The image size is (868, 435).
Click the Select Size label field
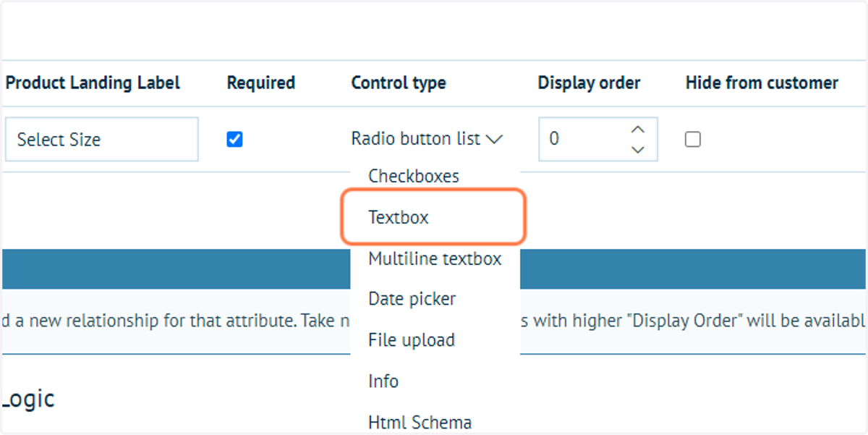(x=101, y=139)
